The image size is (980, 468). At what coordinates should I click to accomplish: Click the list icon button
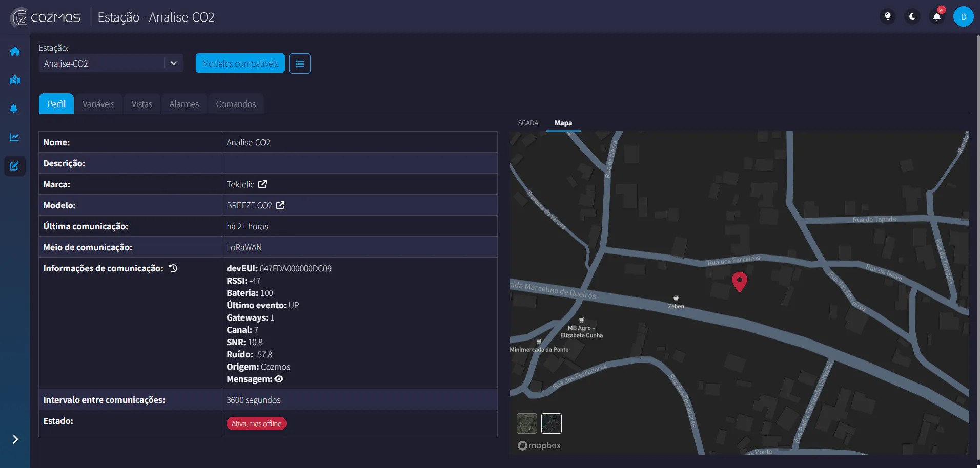[x=300, y=63]
